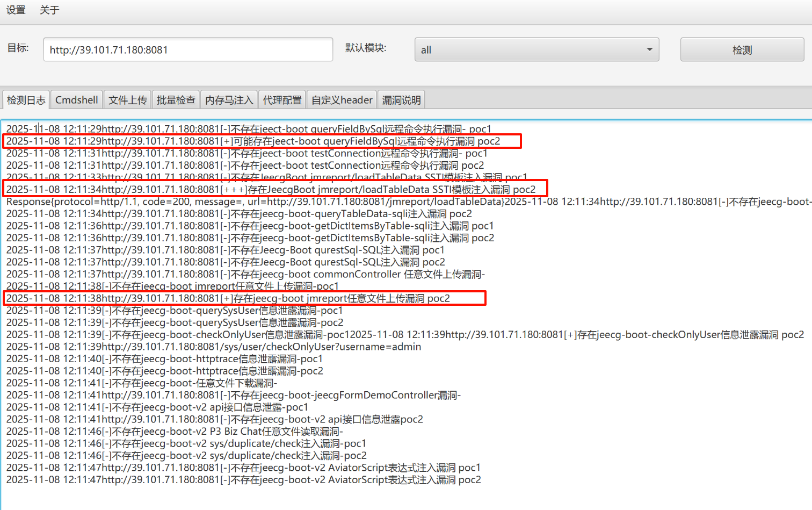Switch to the Cmdshell tab
Image resolution: width=812 pixels, height=510 pixels.
pyautogui.click(x=76, y=99)
